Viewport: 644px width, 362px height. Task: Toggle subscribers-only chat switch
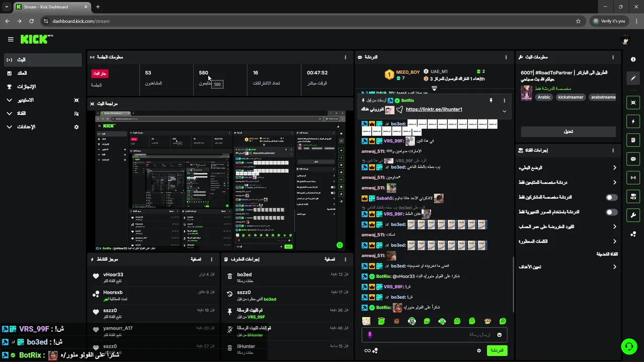click(611, 198)
